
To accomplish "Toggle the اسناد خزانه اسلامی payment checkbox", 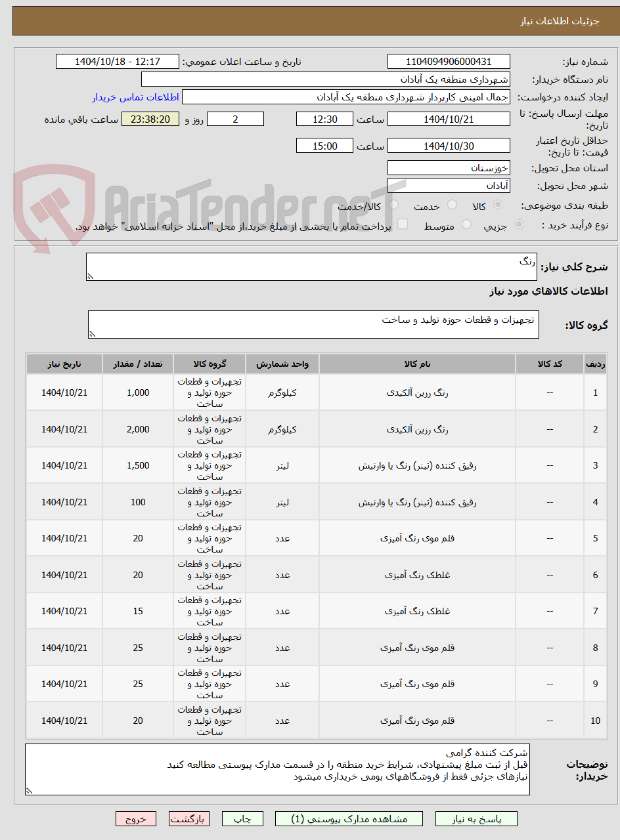I will click(x=403, y=224).
